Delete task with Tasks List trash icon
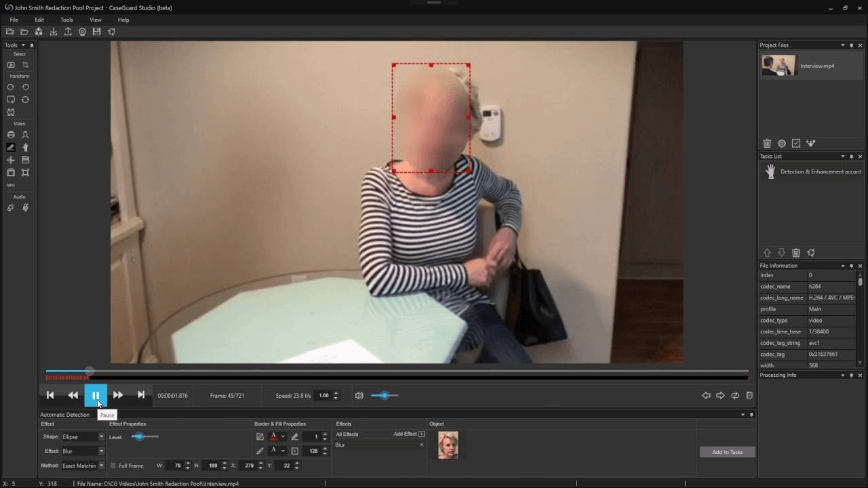Screen dimensions: 868x488 pos(796,253)
